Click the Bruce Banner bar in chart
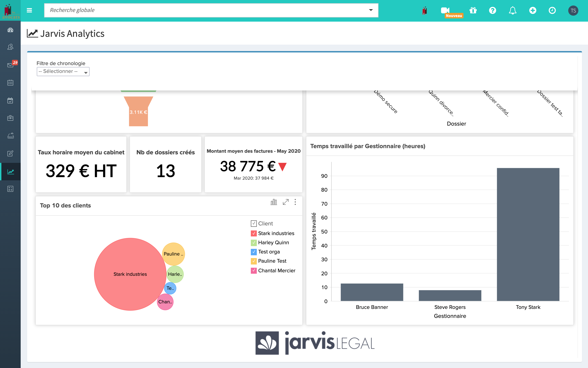This screenshot has height=368, width=588. point(372,292)
